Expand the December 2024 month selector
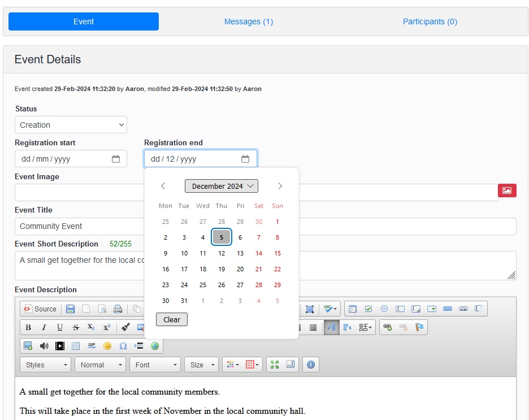The width and height of the screenshot is (529, 420). (x=221, y=186)
